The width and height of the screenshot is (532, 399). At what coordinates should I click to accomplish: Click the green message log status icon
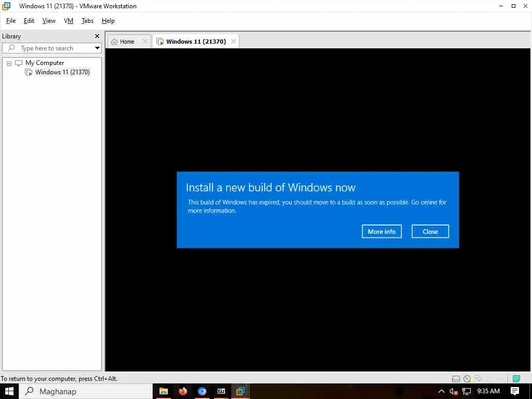pyautogui.click(x=516, y=379)
